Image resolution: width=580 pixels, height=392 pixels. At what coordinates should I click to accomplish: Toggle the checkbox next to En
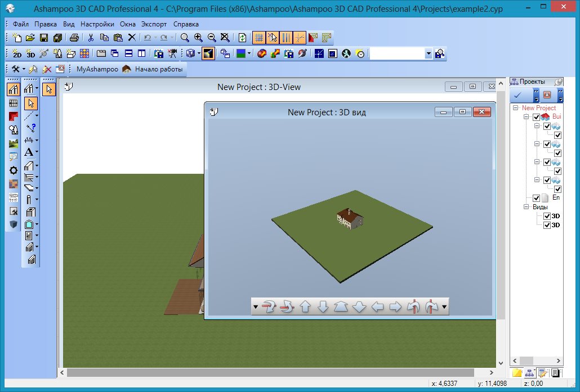(x=536, y=198)
